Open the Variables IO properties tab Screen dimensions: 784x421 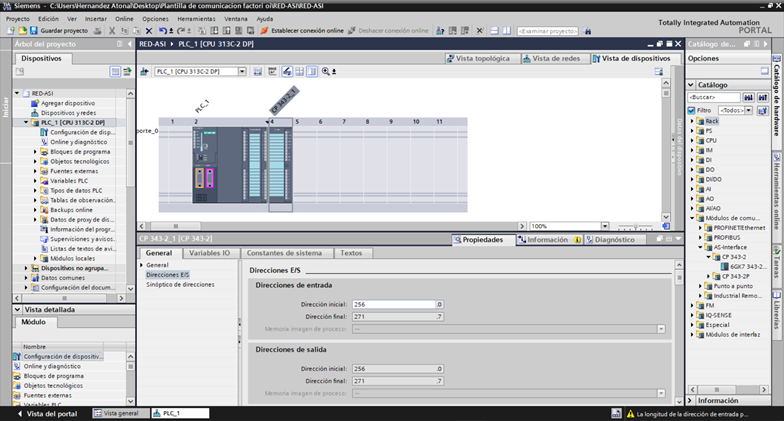(209, 253)
